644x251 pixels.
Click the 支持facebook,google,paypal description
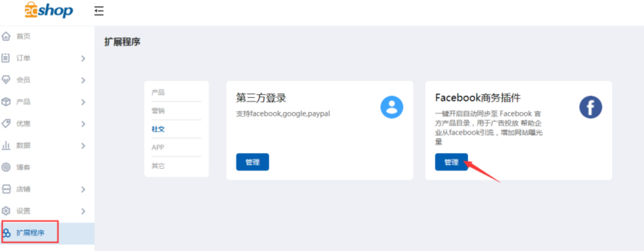[283, 114]
